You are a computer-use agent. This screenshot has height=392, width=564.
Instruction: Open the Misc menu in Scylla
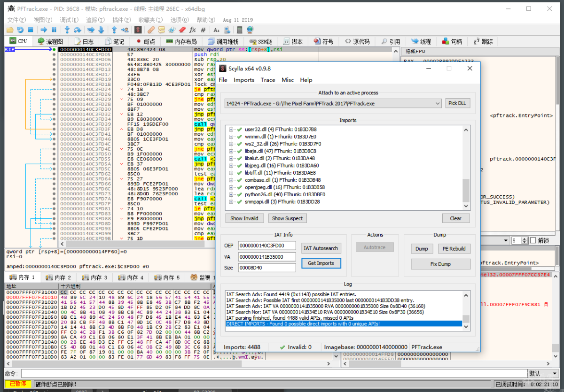(x=288, y=80)
